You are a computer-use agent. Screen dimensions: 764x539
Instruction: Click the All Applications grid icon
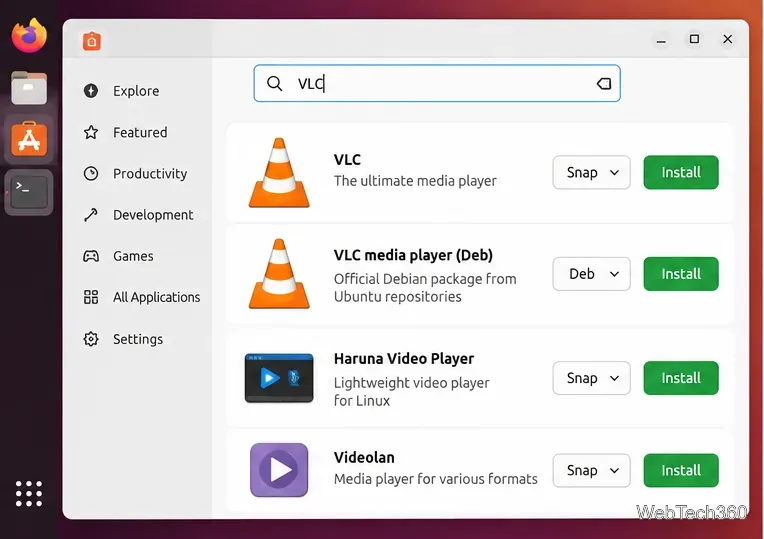(91, 297)
